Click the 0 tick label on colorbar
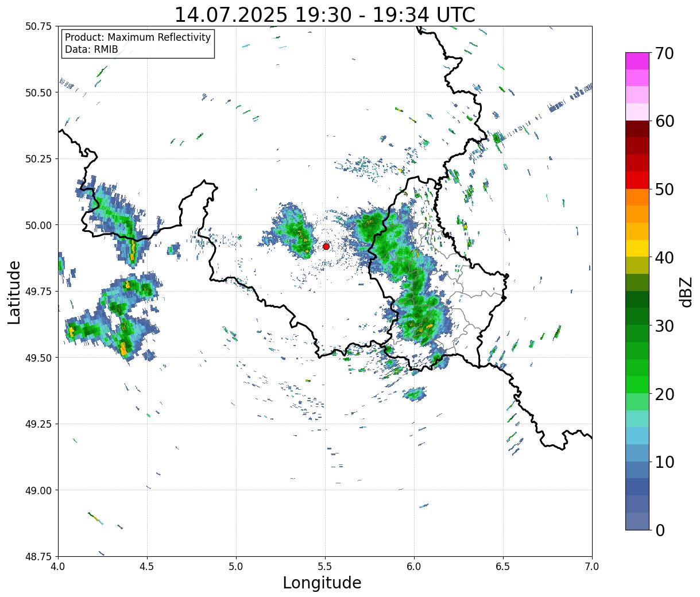This screenshot has width=700, height=597. pos(660,530)
